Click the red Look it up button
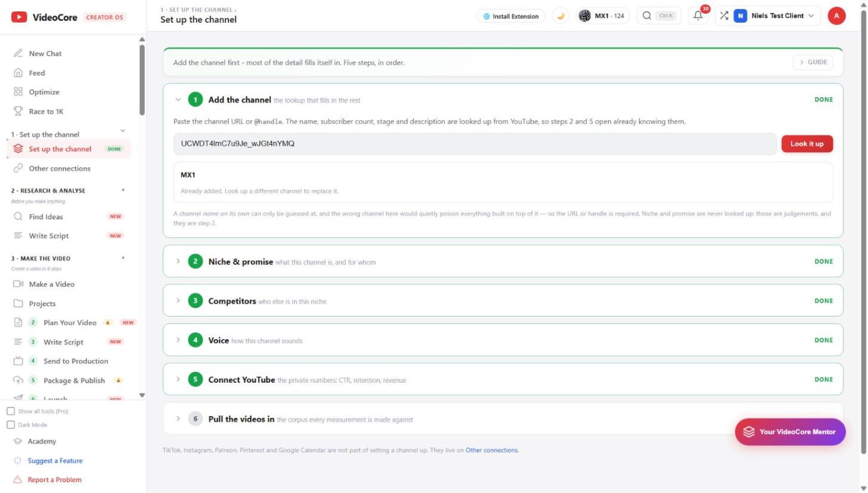 coord(807,144)
